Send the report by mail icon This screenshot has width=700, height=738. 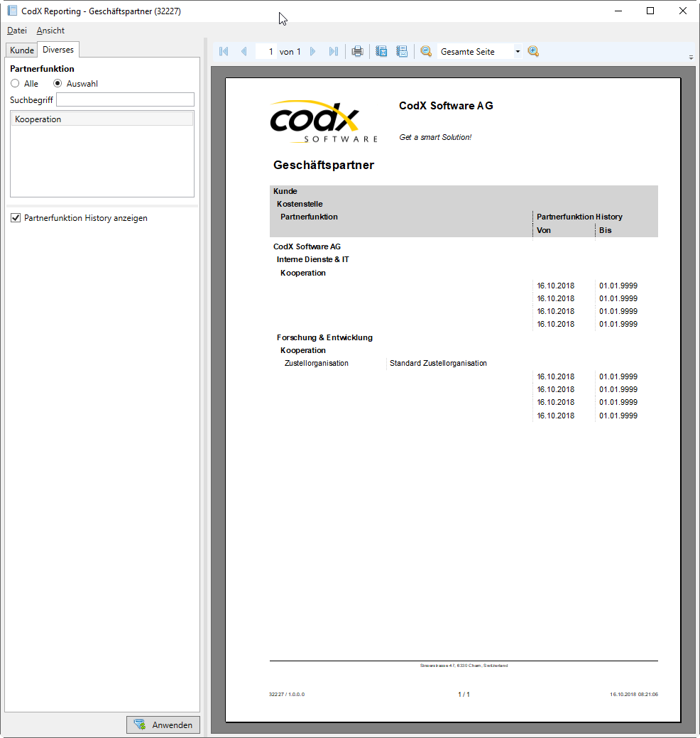point(402,51)
